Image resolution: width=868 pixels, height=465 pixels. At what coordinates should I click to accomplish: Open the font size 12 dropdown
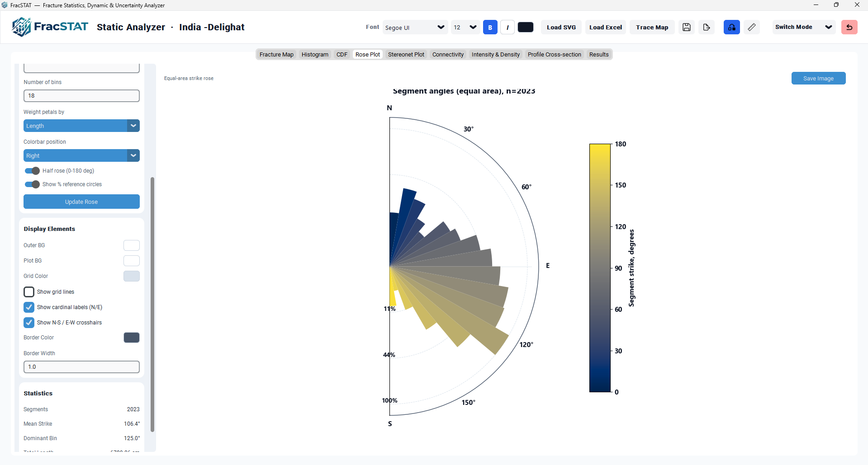[465, 27]
